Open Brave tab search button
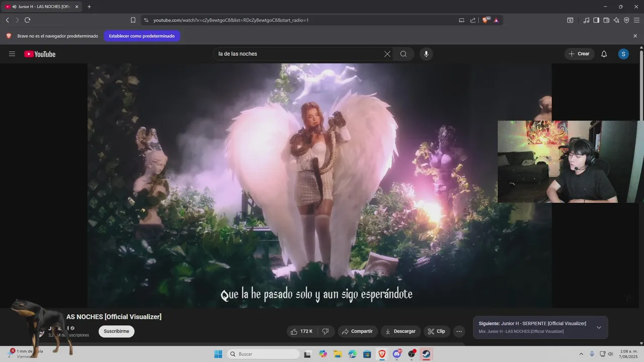This screenshot has width=644, height=362. coord(570,20)
